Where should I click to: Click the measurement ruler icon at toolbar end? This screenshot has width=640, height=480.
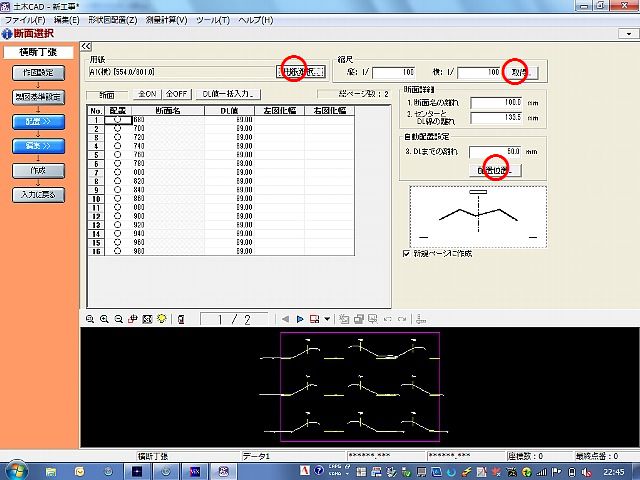(421, 319)
